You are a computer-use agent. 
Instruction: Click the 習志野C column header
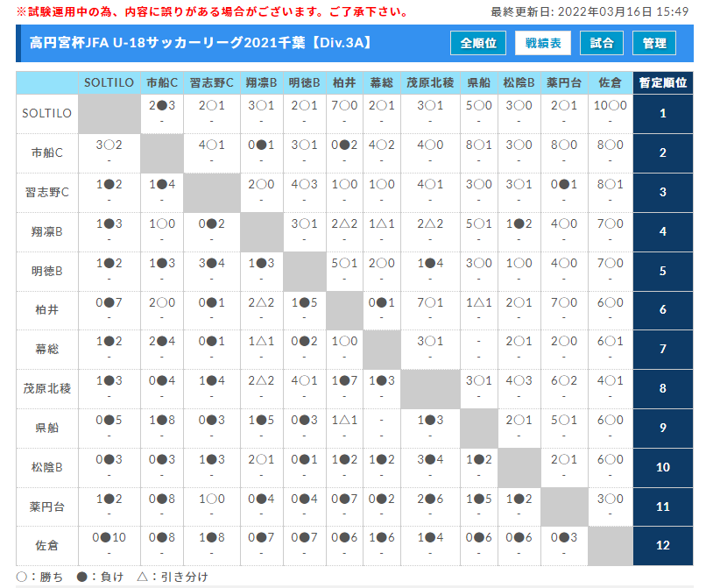[x=212, y=83]
